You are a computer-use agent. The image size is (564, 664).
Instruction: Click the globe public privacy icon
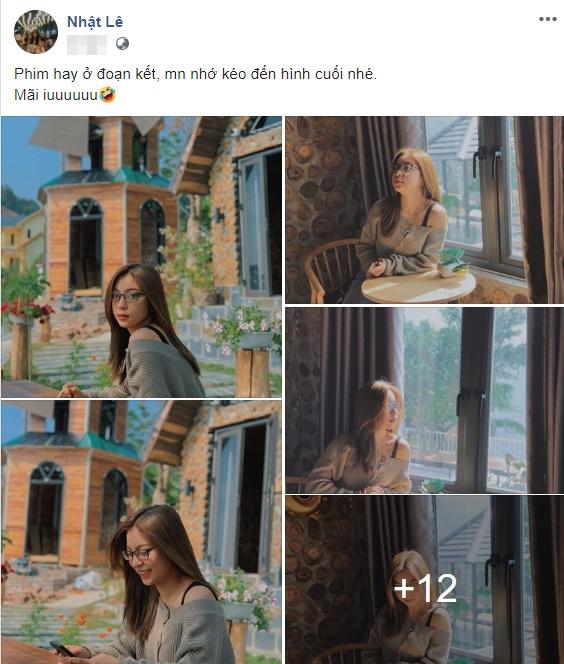pyautogui.click(x=122, y=44)
